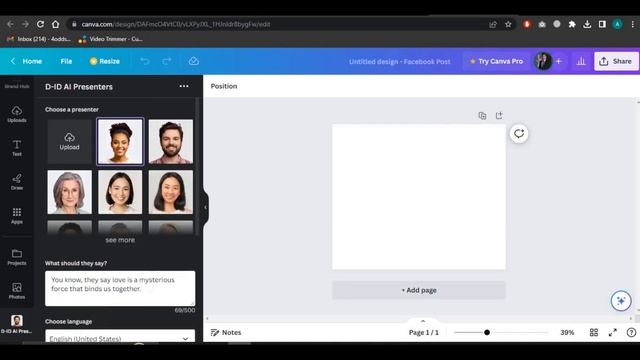Select the short black bob presenter
640x360 pixels.
(120, 192)
